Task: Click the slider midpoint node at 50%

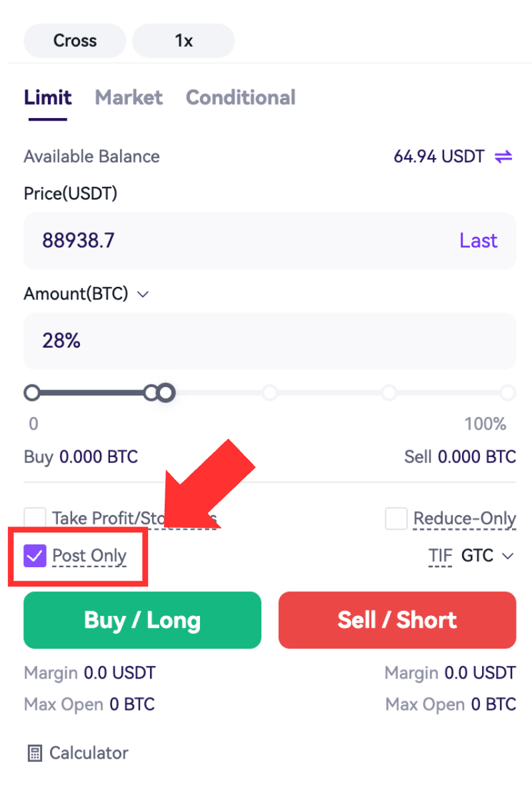Action: (270, 392)
